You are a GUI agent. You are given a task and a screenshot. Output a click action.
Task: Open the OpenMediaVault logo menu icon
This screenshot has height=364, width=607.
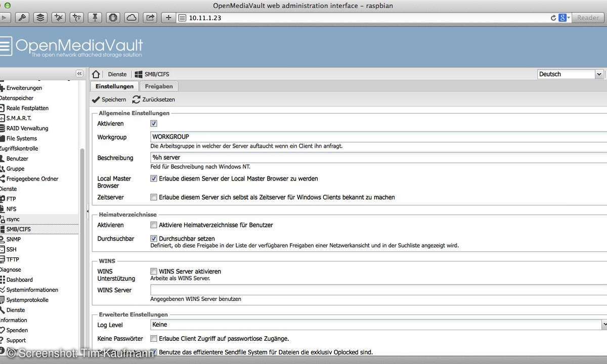tap(5, 46)
